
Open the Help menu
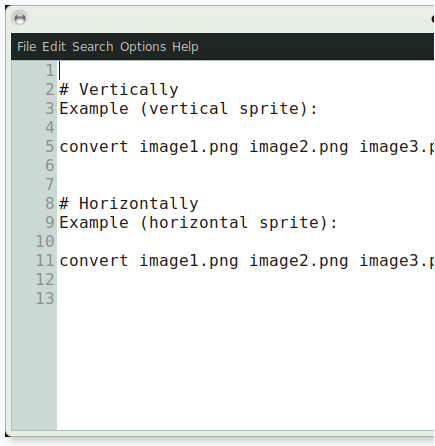click(185, 47)
